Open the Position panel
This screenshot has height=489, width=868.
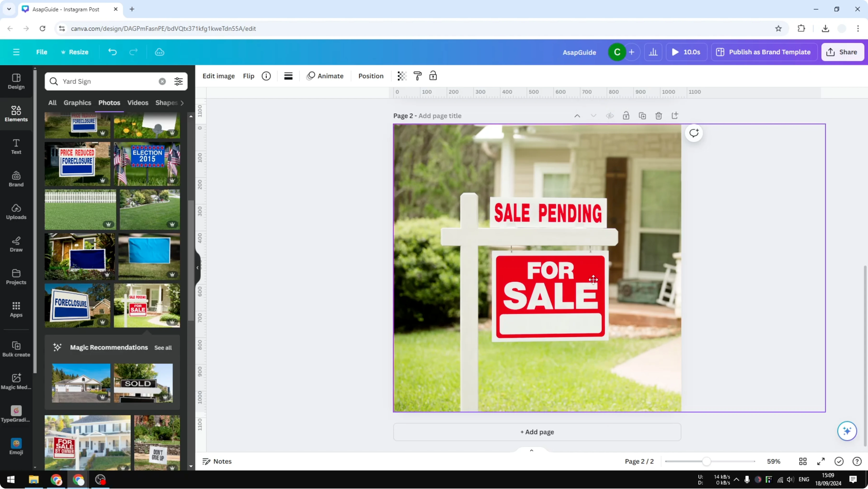(x=371, y=76)
